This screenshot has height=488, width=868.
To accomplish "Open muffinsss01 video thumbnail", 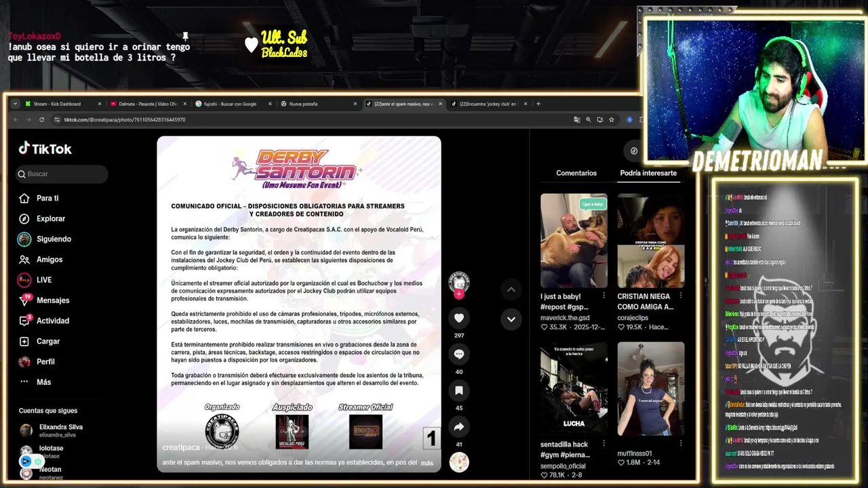I will (651, 388).
